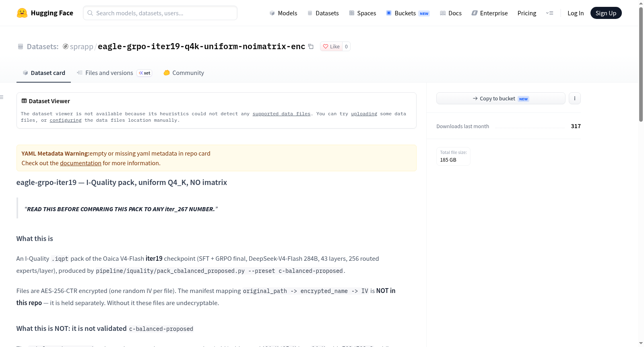644x347 pixels.
Task: Go to the Datasets navigation link
Action: click(x=323, y=13)
